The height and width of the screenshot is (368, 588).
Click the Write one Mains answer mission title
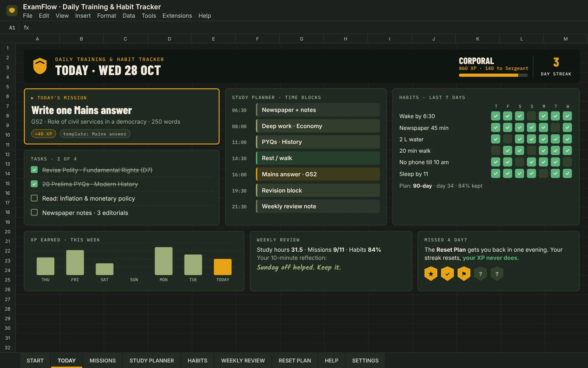coord(82,110)
